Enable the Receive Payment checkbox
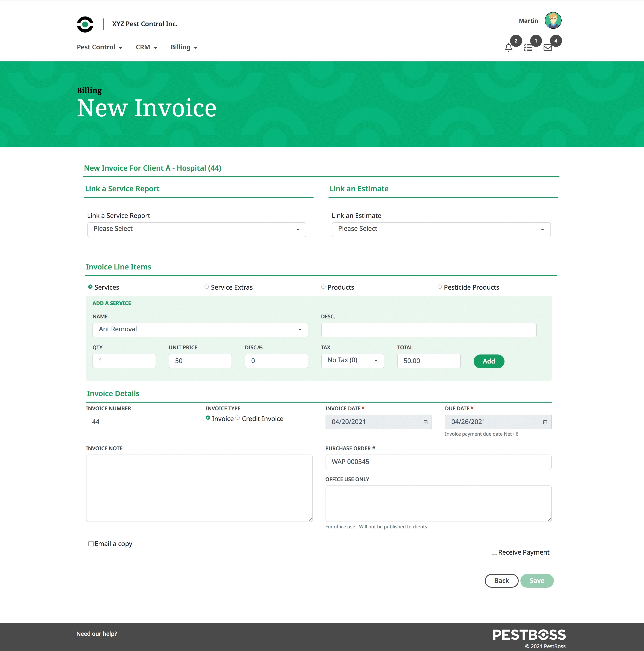Screen dimensions: 644x651 (494, 552)
